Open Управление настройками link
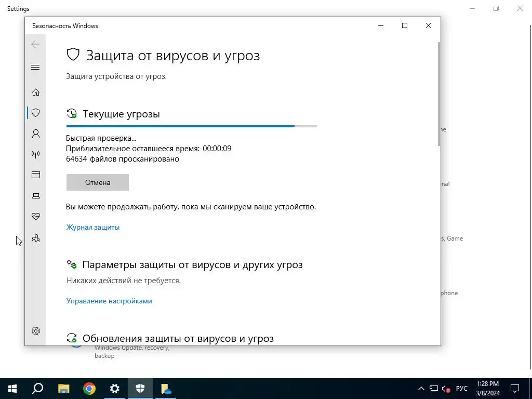 109,301
